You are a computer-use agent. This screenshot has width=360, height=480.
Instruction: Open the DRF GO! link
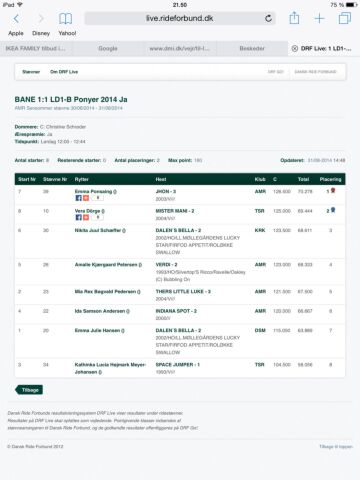tap(275, 72)
